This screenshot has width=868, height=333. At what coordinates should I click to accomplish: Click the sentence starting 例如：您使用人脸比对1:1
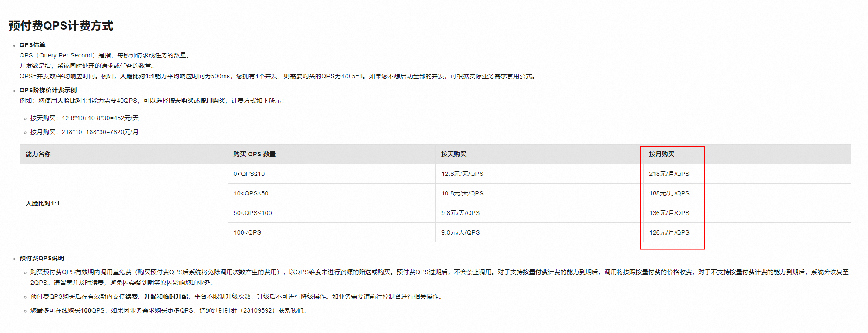(x=152, y=101)
